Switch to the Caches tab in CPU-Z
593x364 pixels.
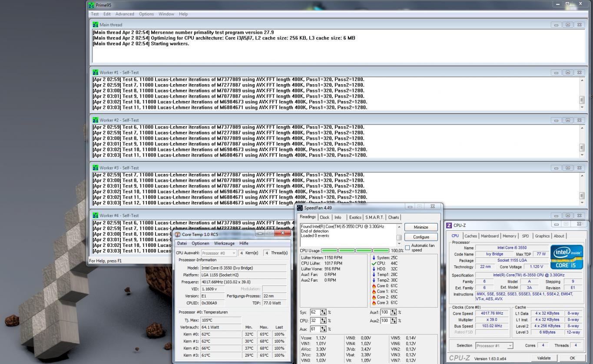(471, 236)
